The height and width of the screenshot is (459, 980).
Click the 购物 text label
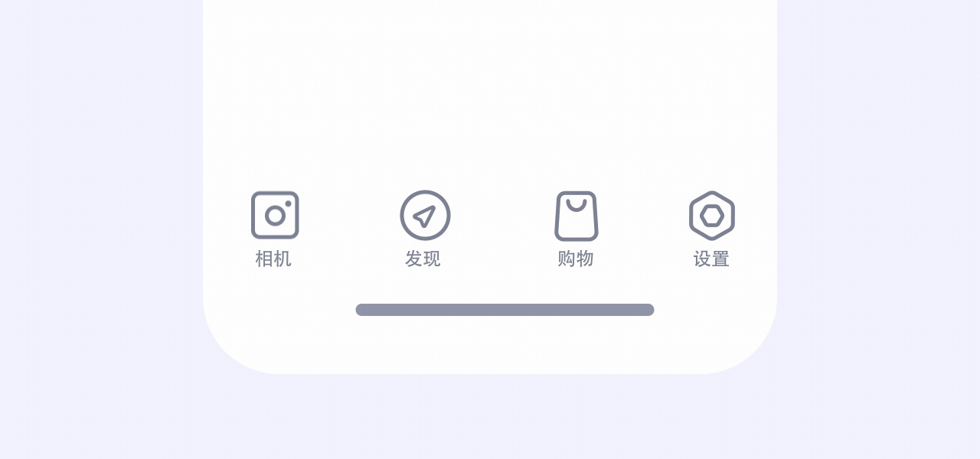coord(576,259)
